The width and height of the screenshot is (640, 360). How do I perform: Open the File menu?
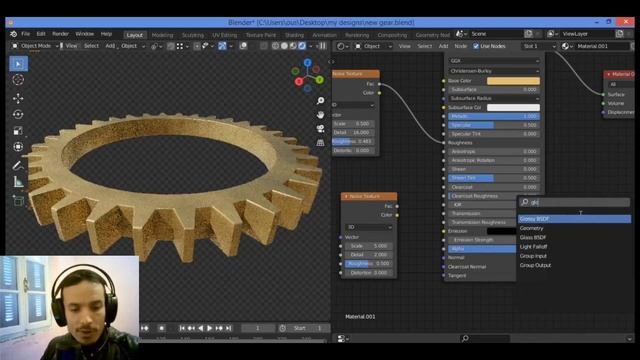pyautogui.click(x=26, y=34)
